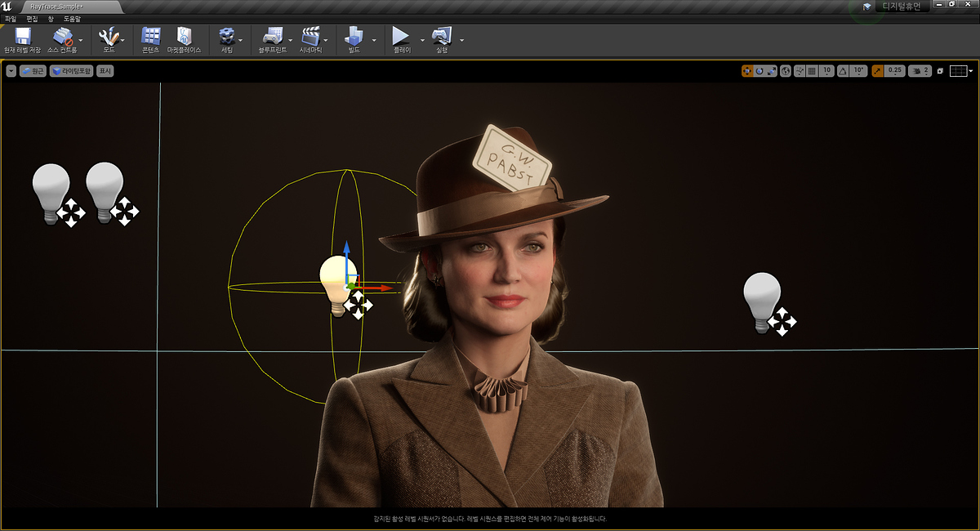Open grid snap size dropdown showing 10
The height and width of the screenshot is (531, 980).
[826, 71]
